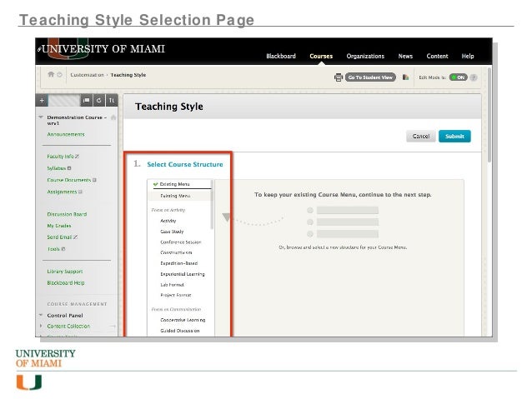The image size is (532, 399).
Task: Click the house icon beside Demonstration Course
Action: click(113, 117)
